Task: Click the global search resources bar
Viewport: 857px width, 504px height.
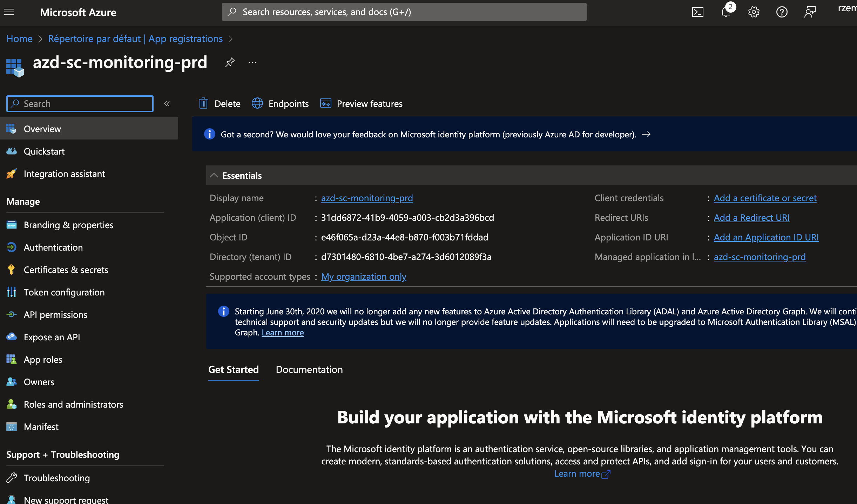Action: point(404,12)
